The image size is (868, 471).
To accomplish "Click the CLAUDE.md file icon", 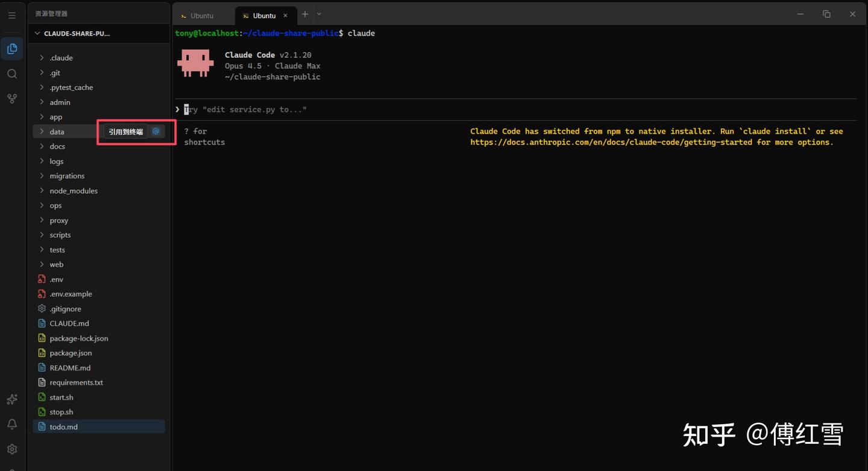I will (x=42, y=323).
